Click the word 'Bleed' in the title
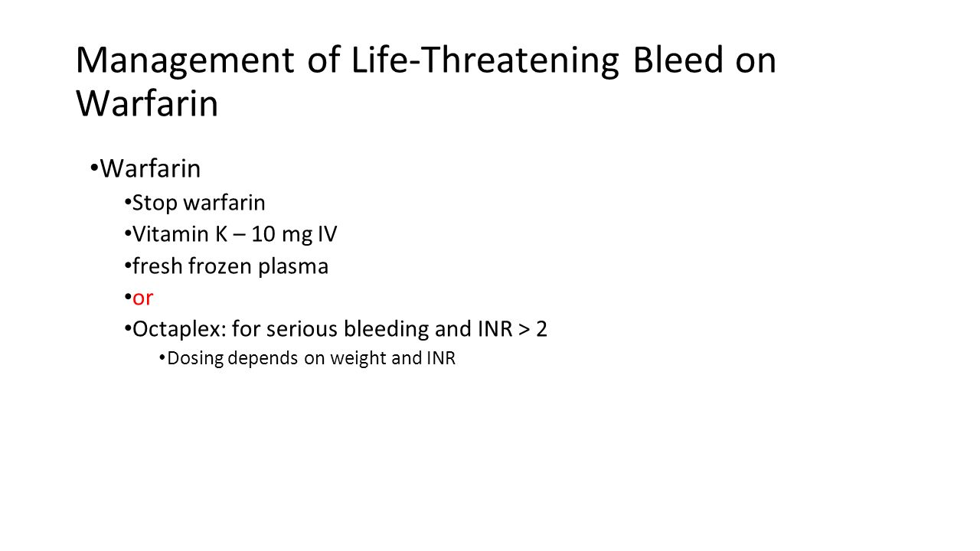 point(678,60)
